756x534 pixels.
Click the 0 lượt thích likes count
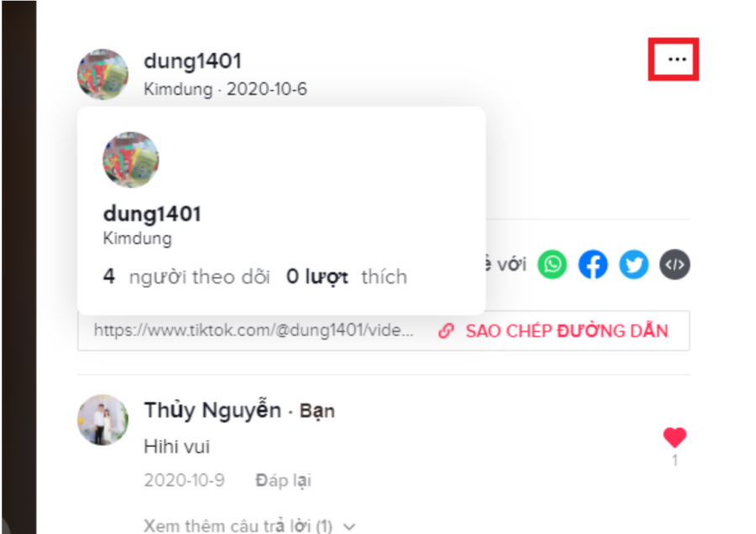point(347,276)
